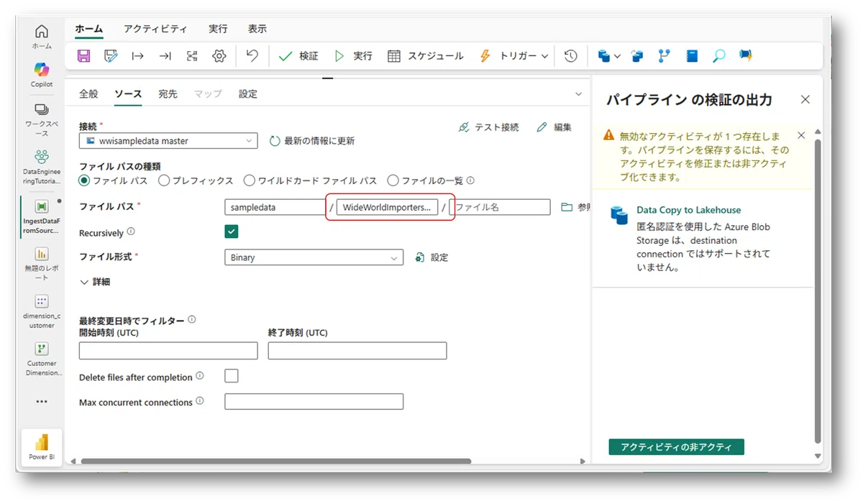Viewport: 863px width, 504px height.
Task: Click the folder browse button beside file path
Action: coord(575,207)
